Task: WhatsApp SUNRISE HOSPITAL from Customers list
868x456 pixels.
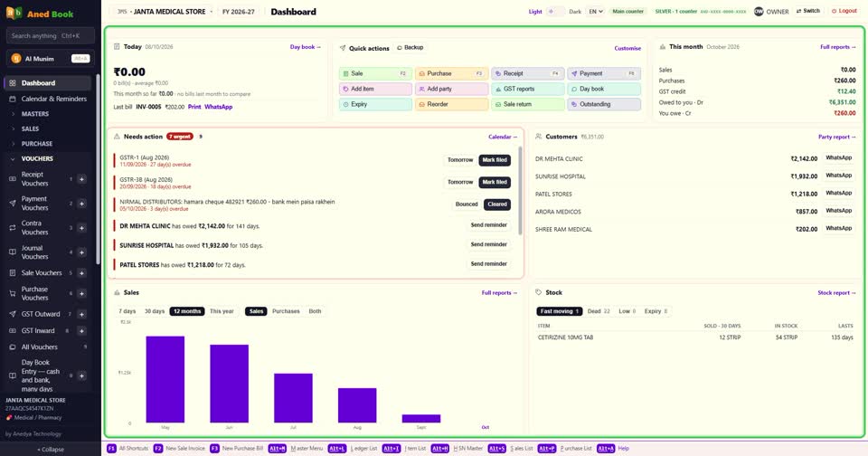Action: click(839, 176)
